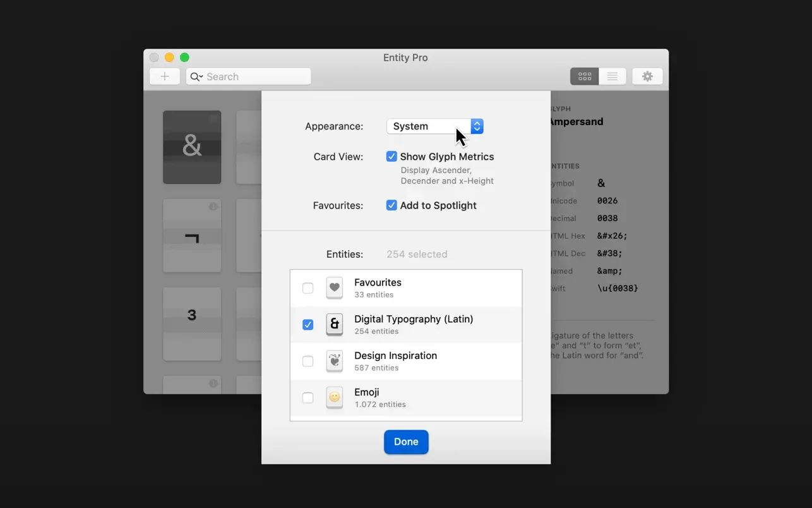
Task: Click the Digital Typography ampersand icon
Action: 335,325
